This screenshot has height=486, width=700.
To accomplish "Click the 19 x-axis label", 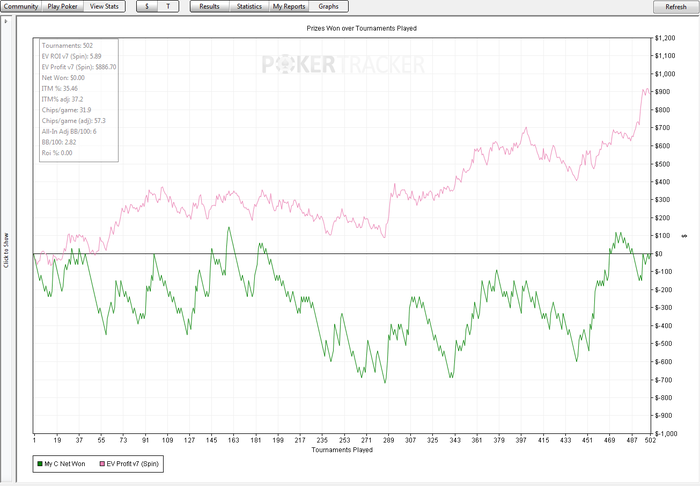I will tap(57, 440).
